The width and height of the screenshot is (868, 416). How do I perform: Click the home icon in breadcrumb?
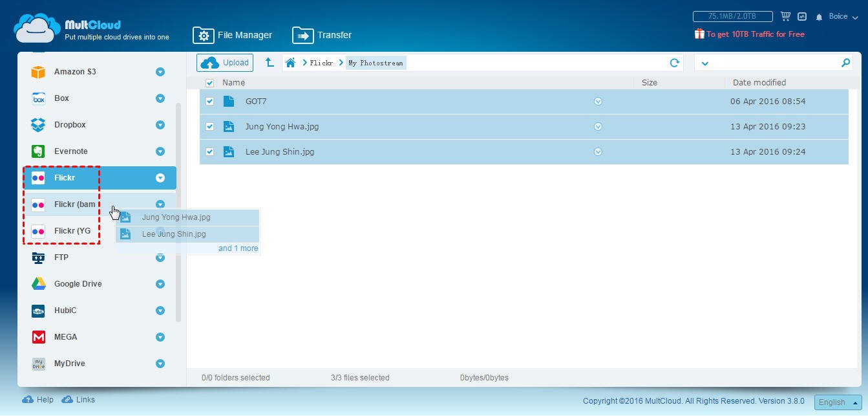click(291, 63)
